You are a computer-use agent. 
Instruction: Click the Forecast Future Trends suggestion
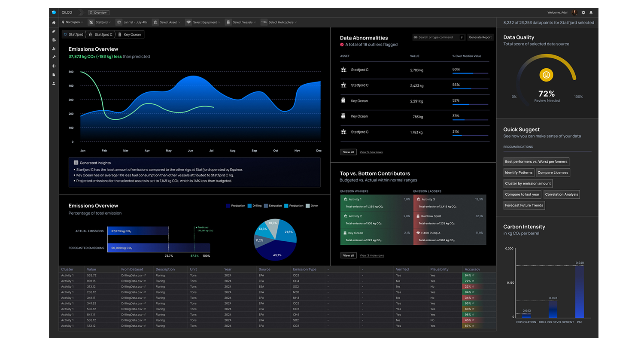524,206
